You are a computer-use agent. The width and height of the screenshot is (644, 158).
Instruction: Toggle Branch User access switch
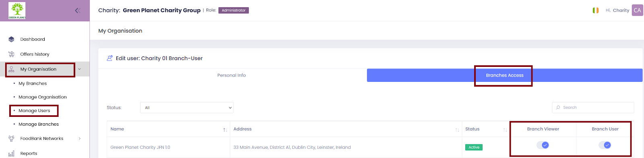(605, 145)
